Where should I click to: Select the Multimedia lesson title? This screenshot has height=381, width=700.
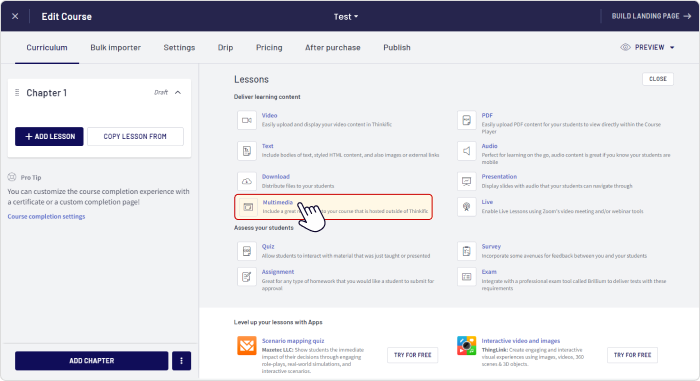[x=278, y=202]
